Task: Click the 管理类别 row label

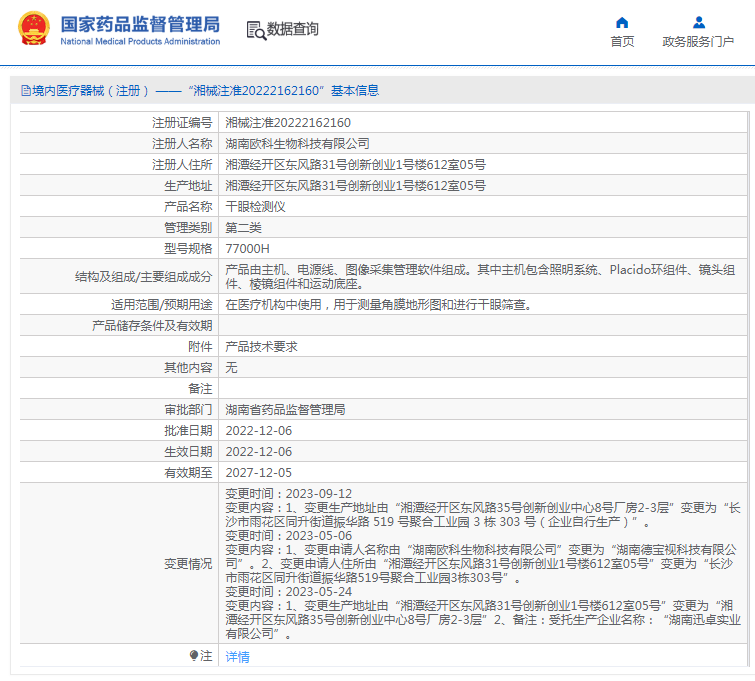Action: click(x=188, y=227)
